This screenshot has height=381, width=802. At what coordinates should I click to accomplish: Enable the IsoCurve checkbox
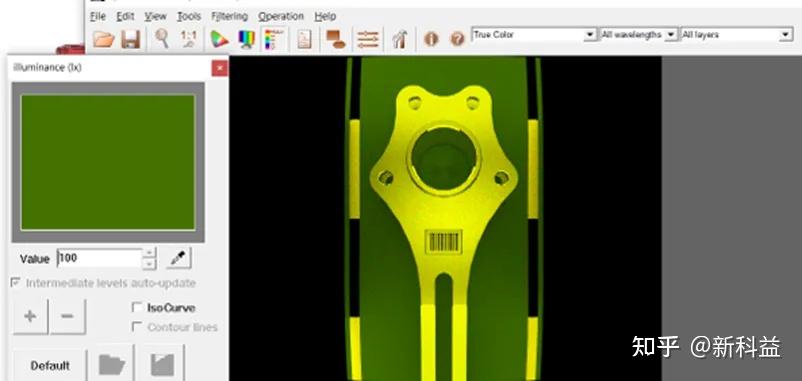(x=137, y=307)
